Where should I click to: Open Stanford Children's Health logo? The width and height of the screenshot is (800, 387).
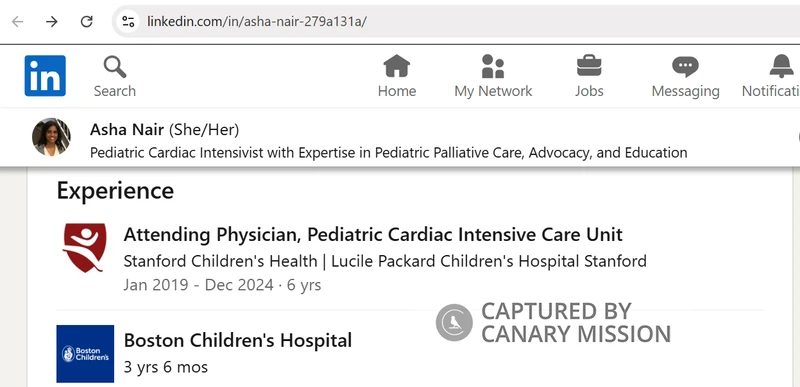pos(85,248)
